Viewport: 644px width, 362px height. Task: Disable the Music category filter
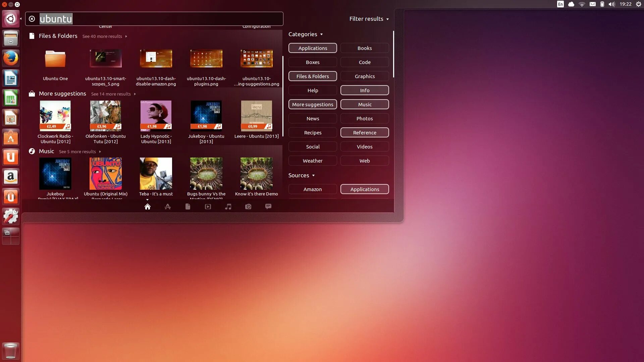(365, 104)
